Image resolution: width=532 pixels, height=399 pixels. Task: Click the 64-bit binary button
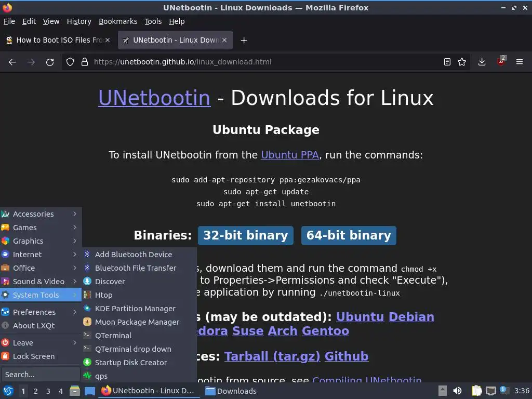[x=349, y=235]
